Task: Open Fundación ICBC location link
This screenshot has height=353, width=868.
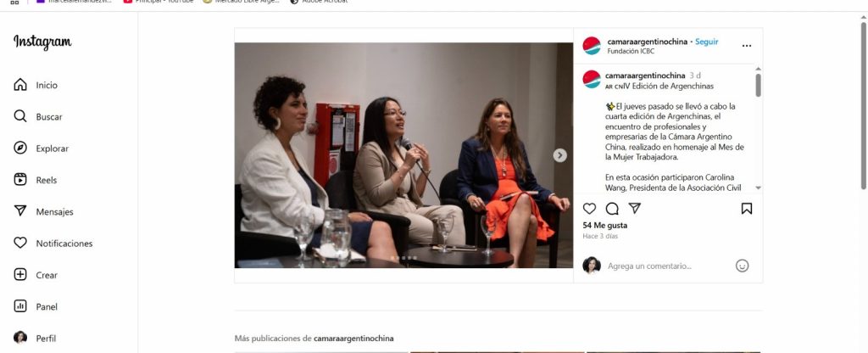Action: [631, 52]
